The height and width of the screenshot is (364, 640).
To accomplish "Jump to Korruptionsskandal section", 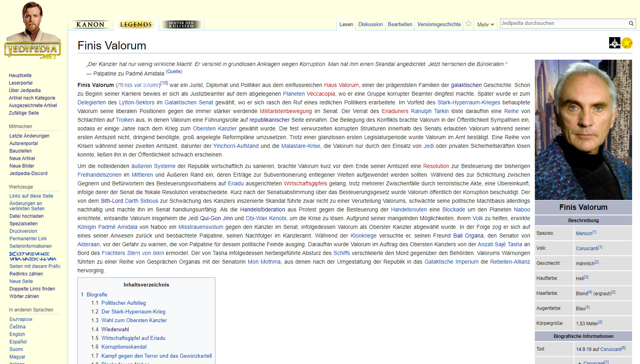I will [124, 347].
